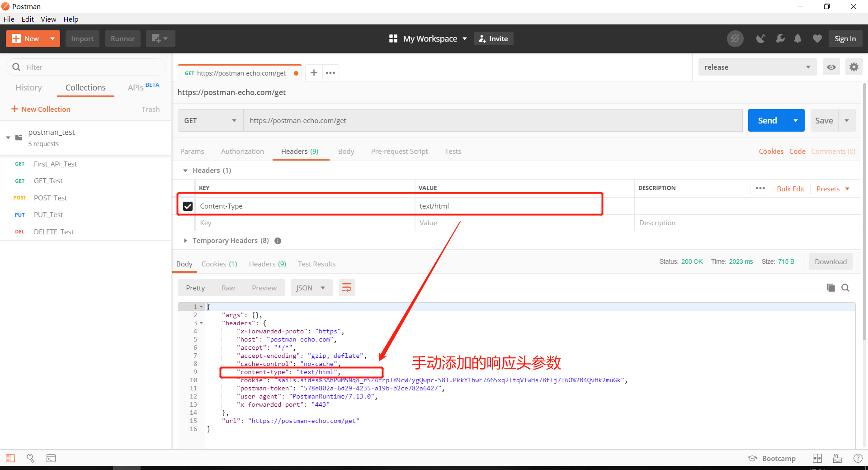
Task: Copy response body to clipboard icon
Action: (830, 288)
